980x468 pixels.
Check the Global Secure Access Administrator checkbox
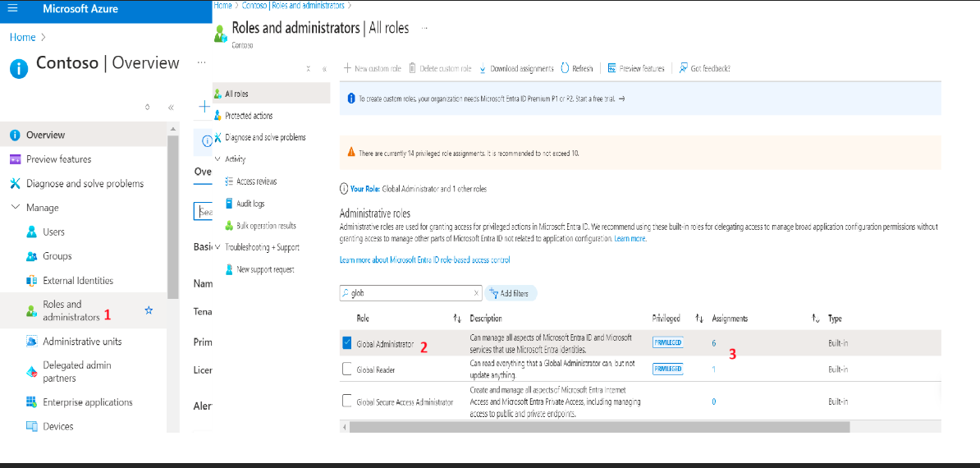pos(347,401)
